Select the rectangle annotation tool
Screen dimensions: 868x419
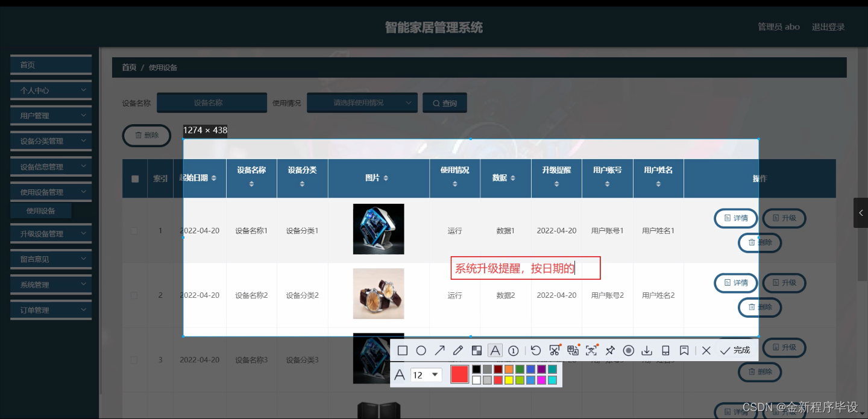click(x=403, y=350)
